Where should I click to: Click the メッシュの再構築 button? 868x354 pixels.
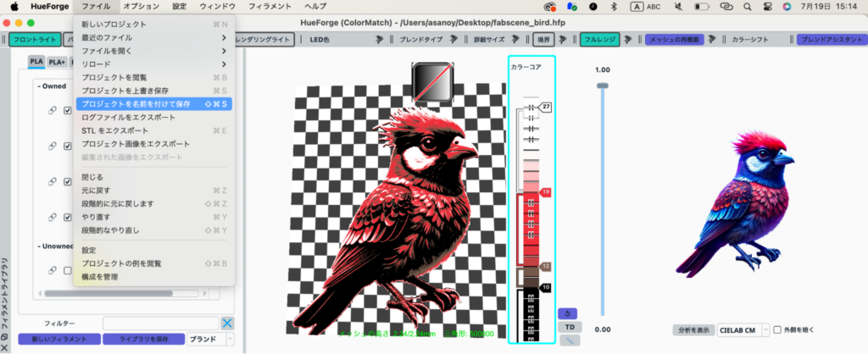coord(674,40)
